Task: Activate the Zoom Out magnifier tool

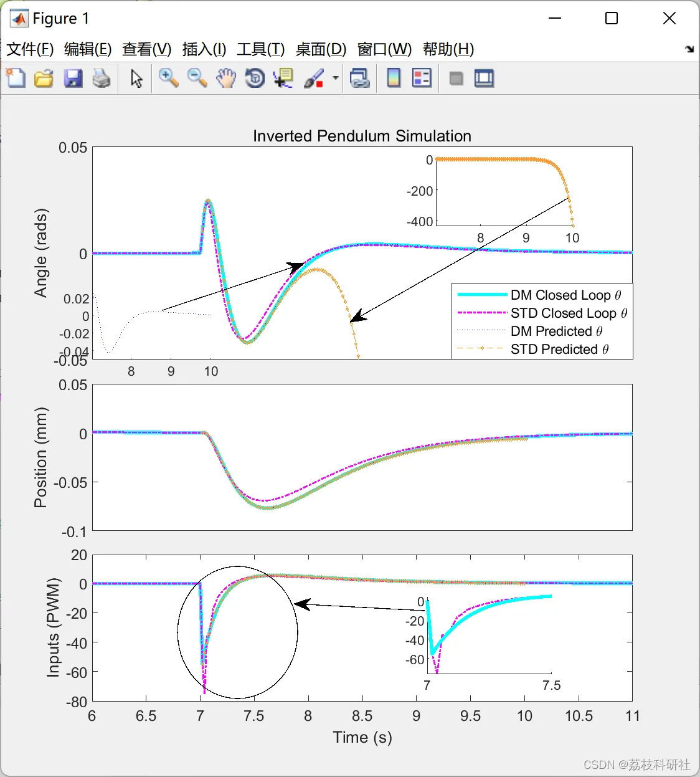Action: (x=197, y=79)
